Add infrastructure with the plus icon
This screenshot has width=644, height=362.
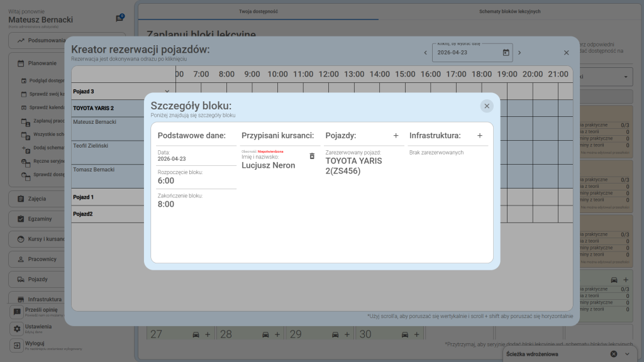(480, 136)
